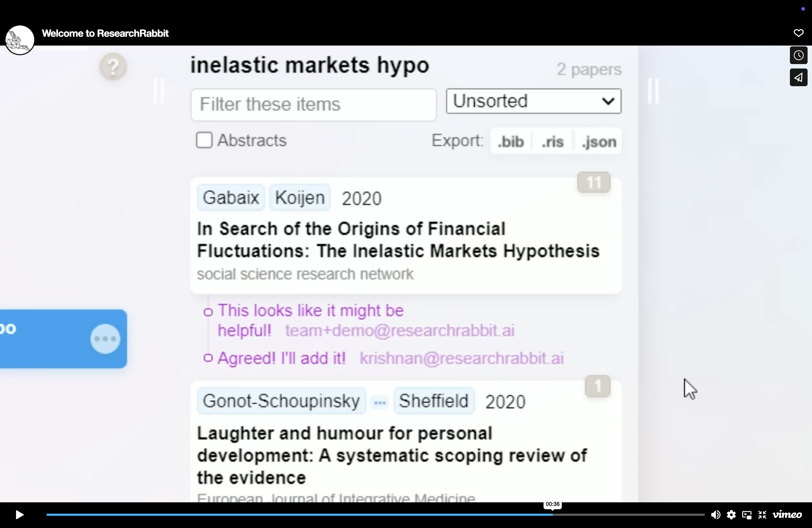Seek on the video progress bar
Image resolution: width=812 pixels, height=528 pixels.
375,515
